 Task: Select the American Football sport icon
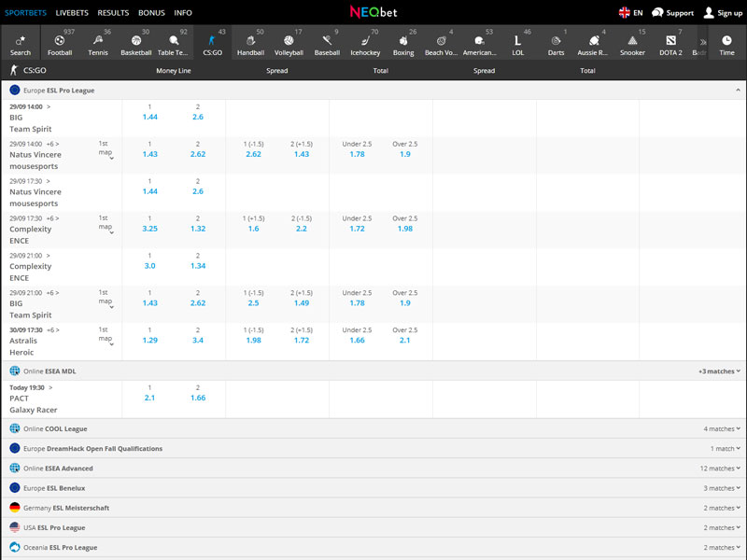point(480,43)
